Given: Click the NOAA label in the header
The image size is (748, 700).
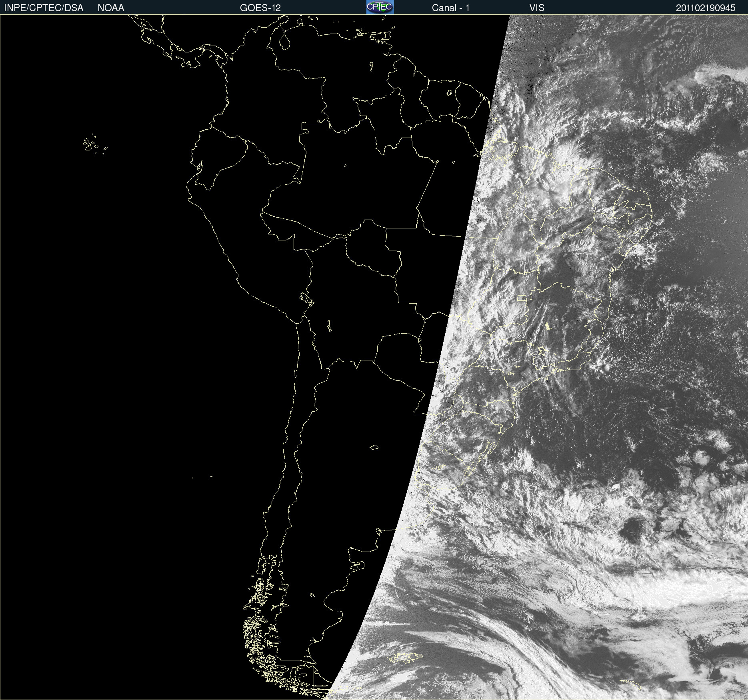Looking at the screenshot, I should [111, 8].
